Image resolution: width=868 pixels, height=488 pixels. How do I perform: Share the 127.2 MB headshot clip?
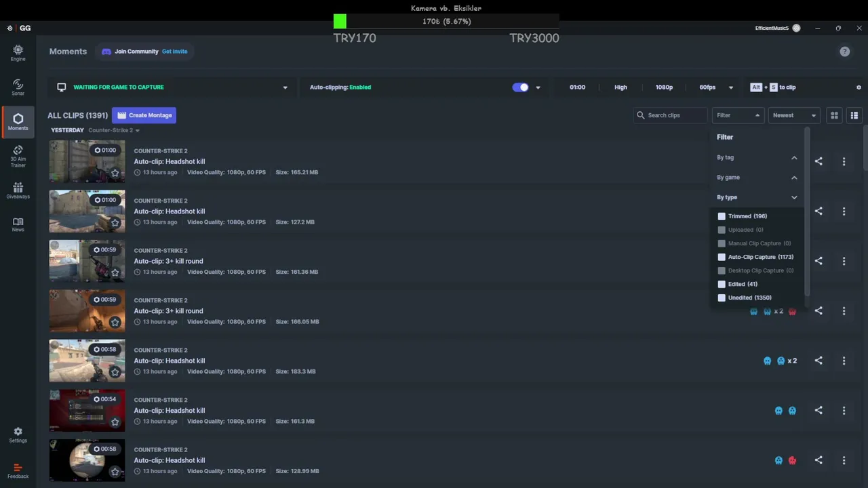pos(818,211)
